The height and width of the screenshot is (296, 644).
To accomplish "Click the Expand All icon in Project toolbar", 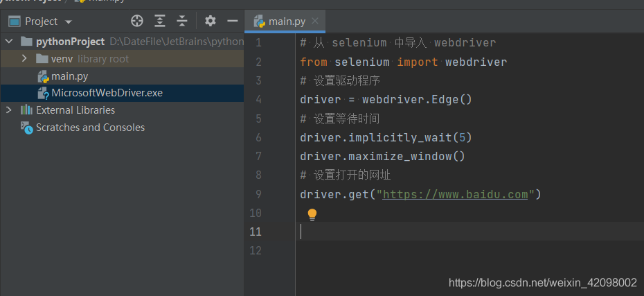I will click(x=160, y=21).
